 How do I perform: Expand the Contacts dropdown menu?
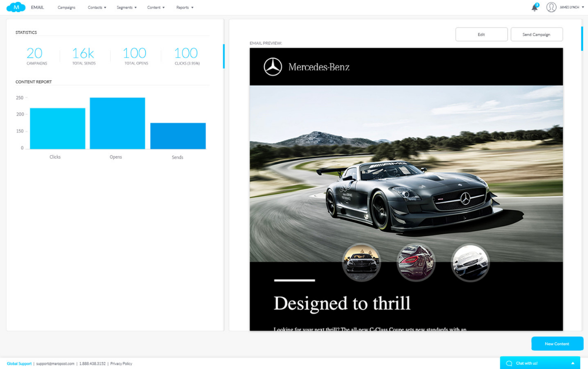97,8
